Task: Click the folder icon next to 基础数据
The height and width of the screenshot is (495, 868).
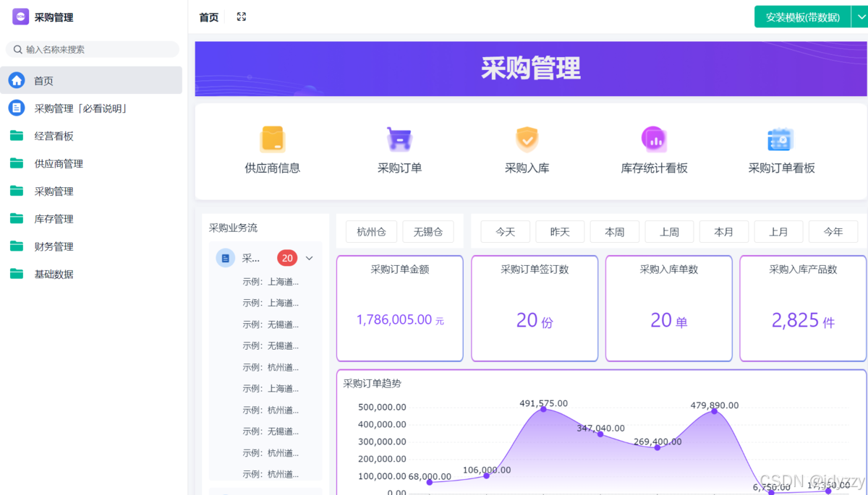Action: coord(17,273)
